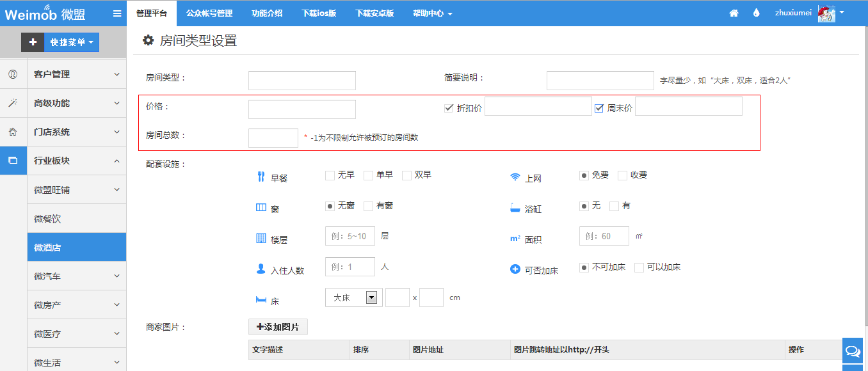868x371 pixels.
Task: Open the 帮助中心 menu
Action: [432, 13]
